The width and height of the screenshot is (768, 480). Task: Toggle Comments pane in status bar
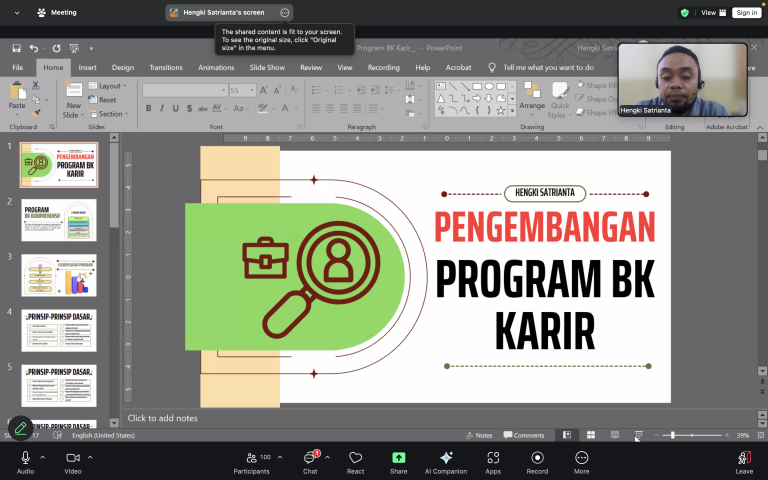coord(524,435)
